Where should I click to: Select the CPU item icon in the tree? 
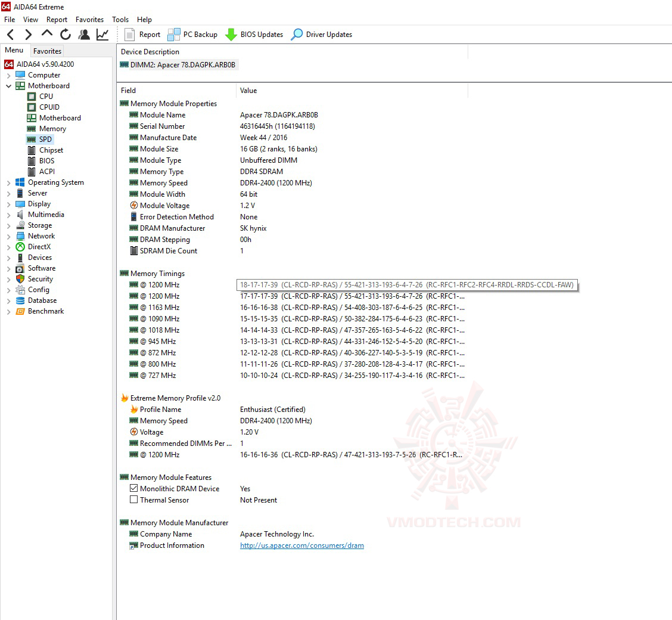(x=32, y=97)
